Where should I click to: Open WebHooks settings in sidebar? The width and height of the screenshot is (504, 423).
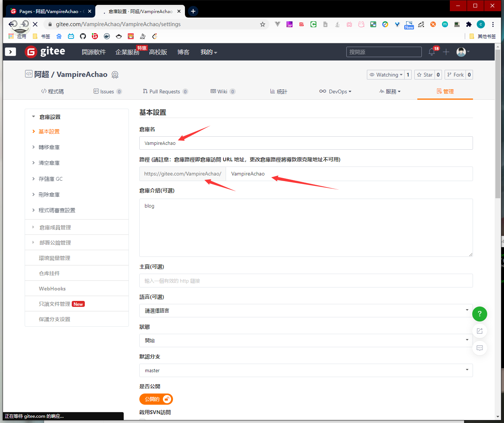pyautogui.click(x=52, y=289)
